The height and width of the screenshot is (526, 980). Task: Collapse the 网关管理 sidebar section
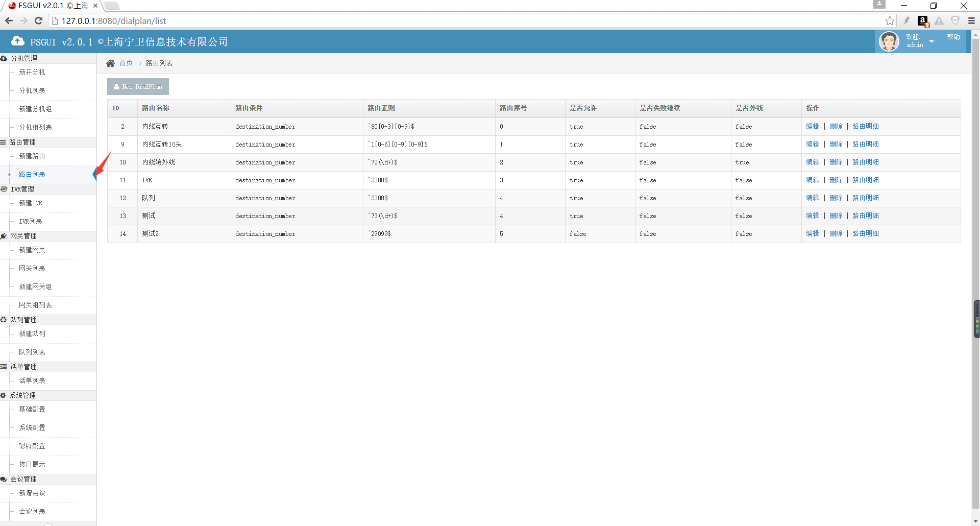tap(23, 236)
